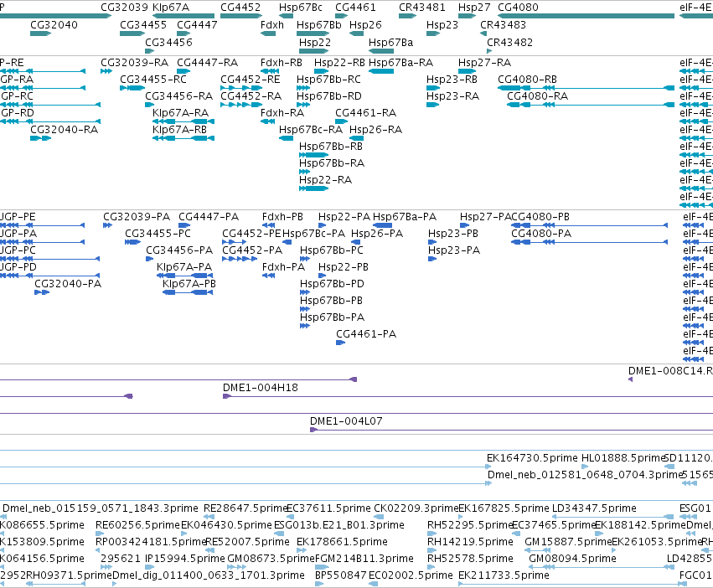This screenshot has height=588, width=713.
Task: Select the CG4461 gene label
Action: (x=355, y=8)
